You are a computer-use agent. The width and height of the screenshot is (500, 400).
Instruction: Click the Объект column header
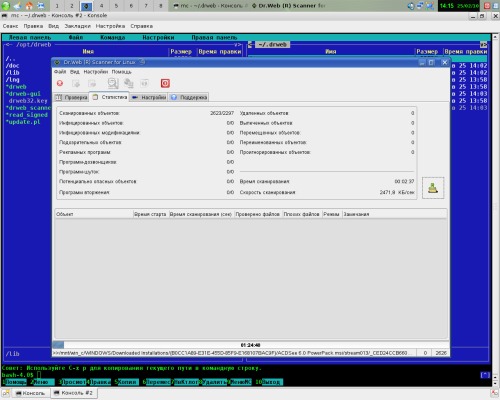click(x=94, y=214)
